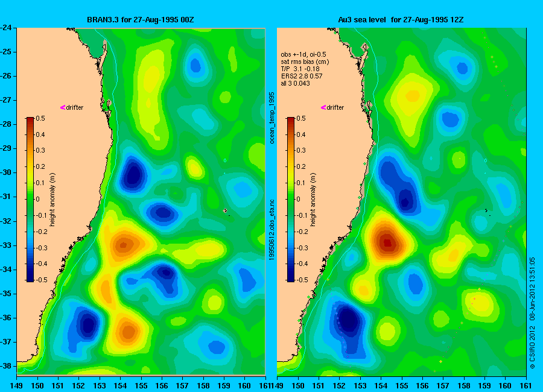
Task: Click the -0.5 tick on BRAN3.3 colorbar
Action: tap(41, 280)
